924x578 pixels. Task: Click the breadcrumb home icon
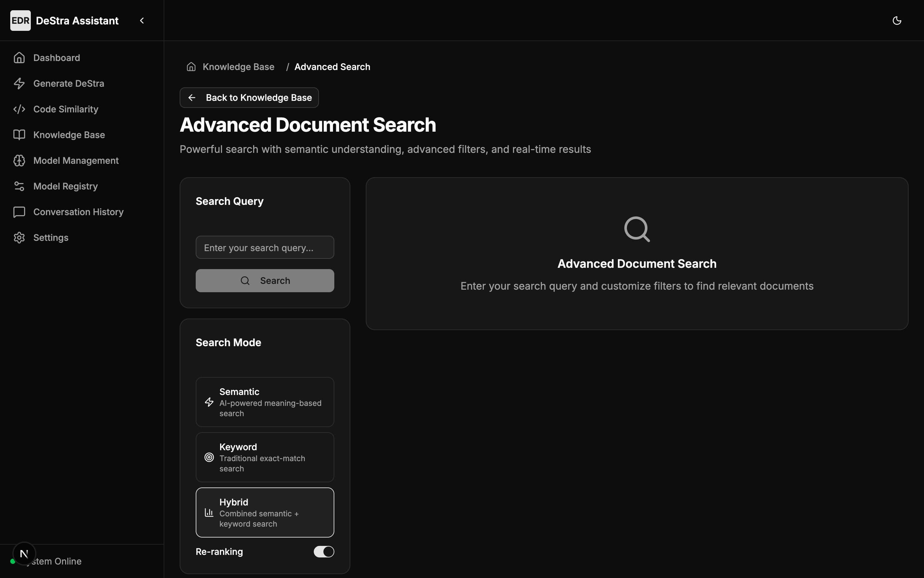pos(191,67)
